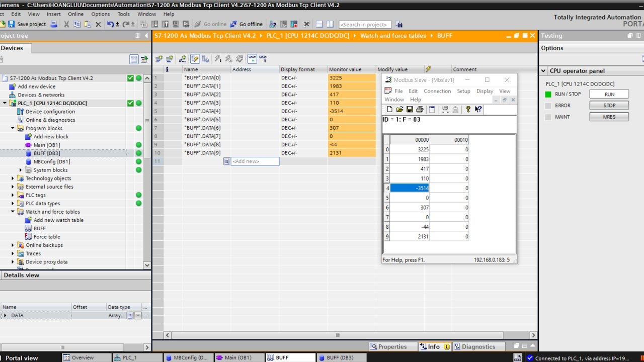Click the Open folder icon in Modbus Slave
The height and width of the screenshot is (362, 644).
(399, 109)
